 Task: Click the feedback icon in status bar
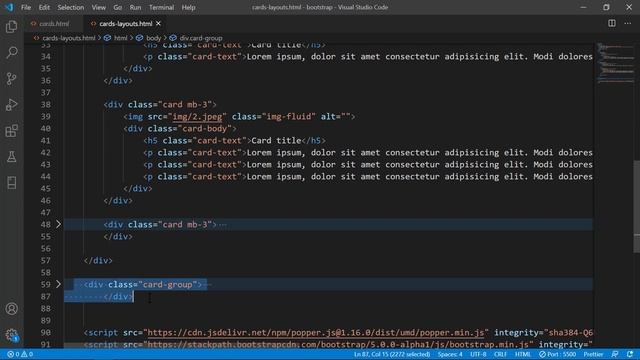(x=615, y=354)
